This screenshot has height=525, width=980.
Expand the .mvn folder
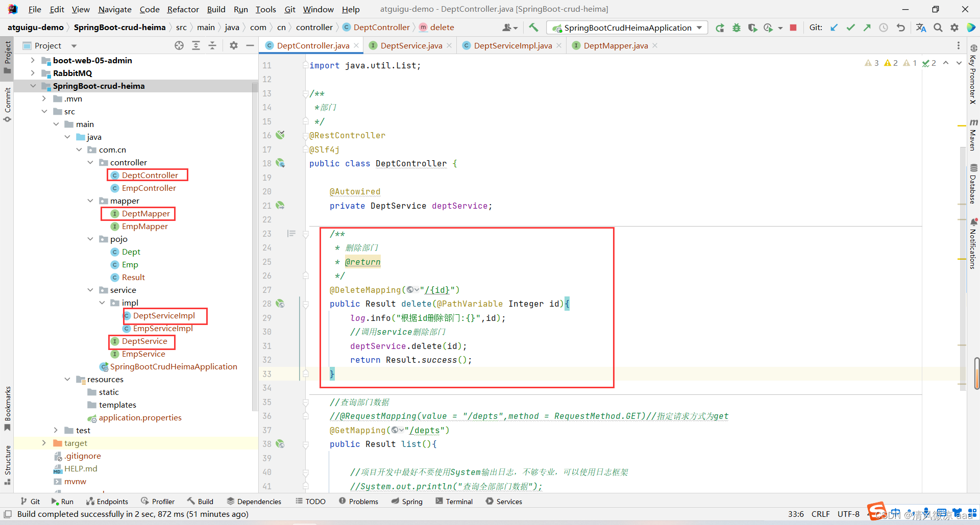click(44, 98)
